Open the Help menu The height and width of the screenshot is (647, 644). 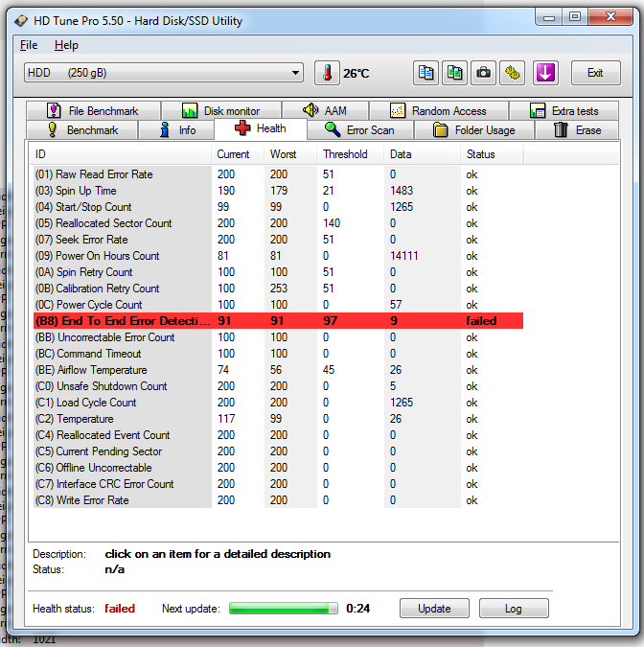[66, 45]
